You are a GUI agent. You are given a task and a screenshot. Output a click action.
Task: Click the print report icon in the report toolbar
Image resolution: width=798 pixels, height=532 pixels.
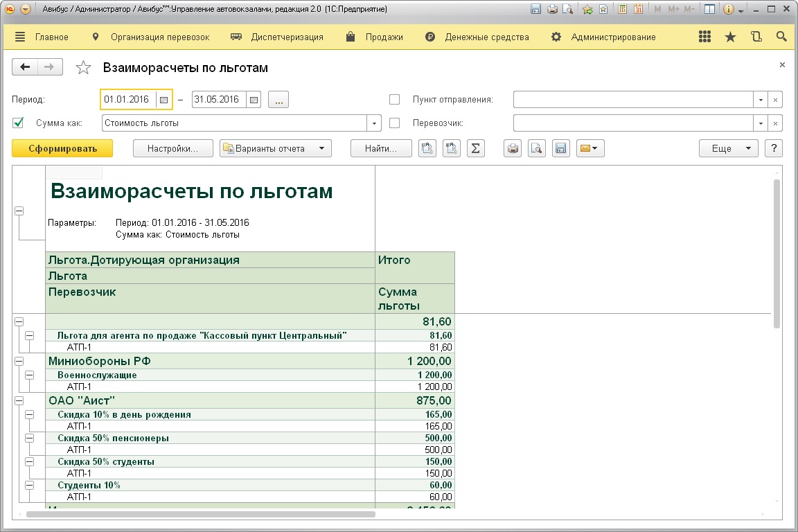point(513,148)
